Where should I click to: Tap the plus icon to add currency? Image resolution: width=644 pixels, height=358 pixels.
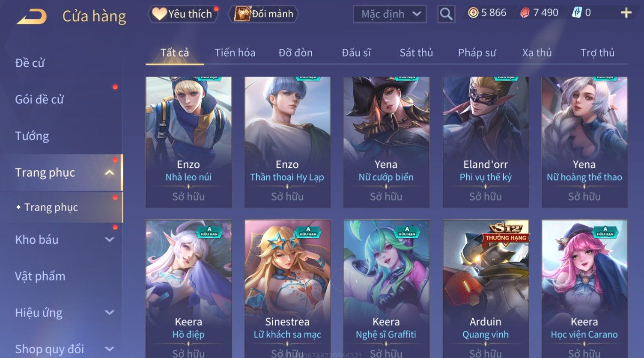626,13
